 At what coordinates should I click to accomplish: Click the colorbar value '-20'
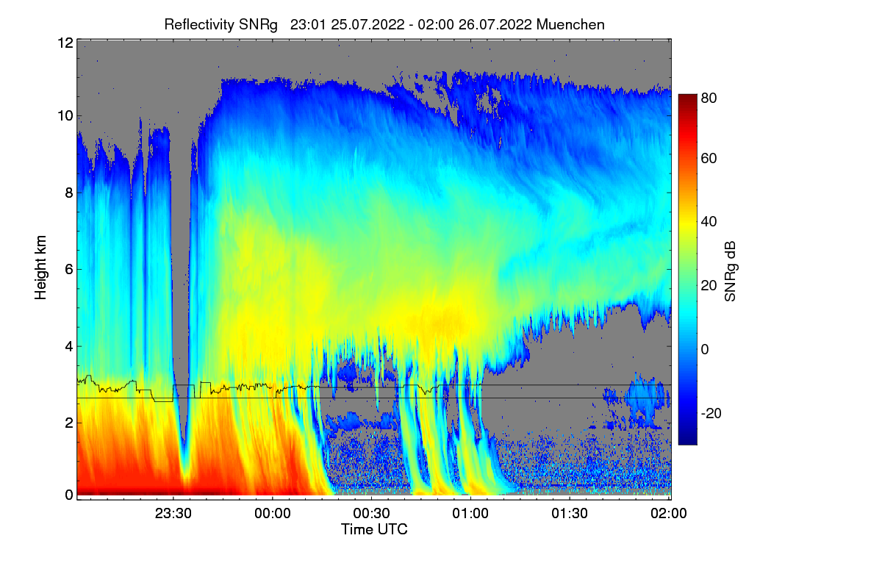click(x=711, y=413)
